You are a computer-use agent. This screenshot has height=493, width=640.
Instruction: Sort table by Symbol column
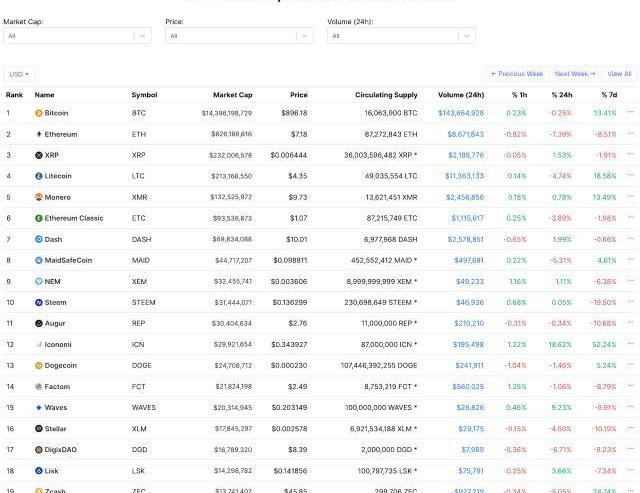[x=144, y=95]
